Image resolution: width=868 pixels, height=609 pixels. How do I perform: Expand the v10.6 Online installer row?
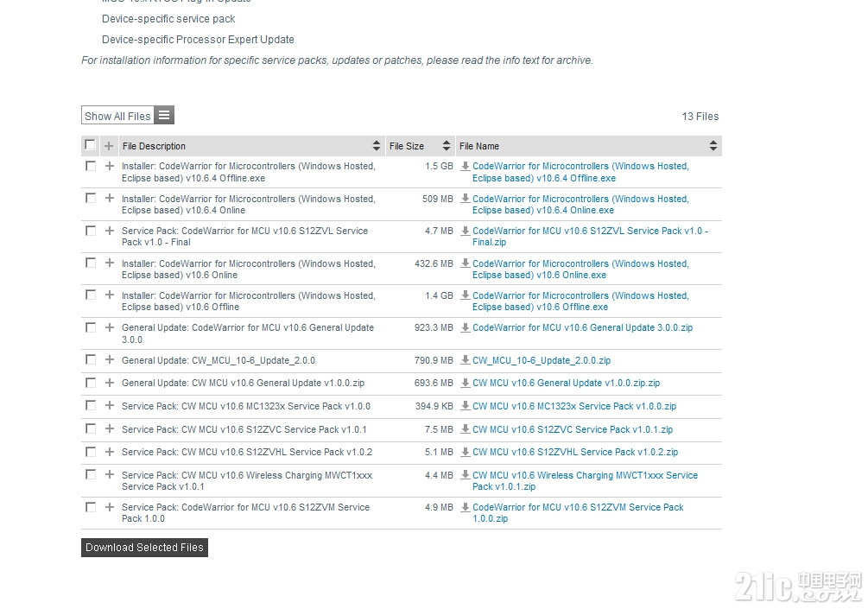[x=110, y=263]
